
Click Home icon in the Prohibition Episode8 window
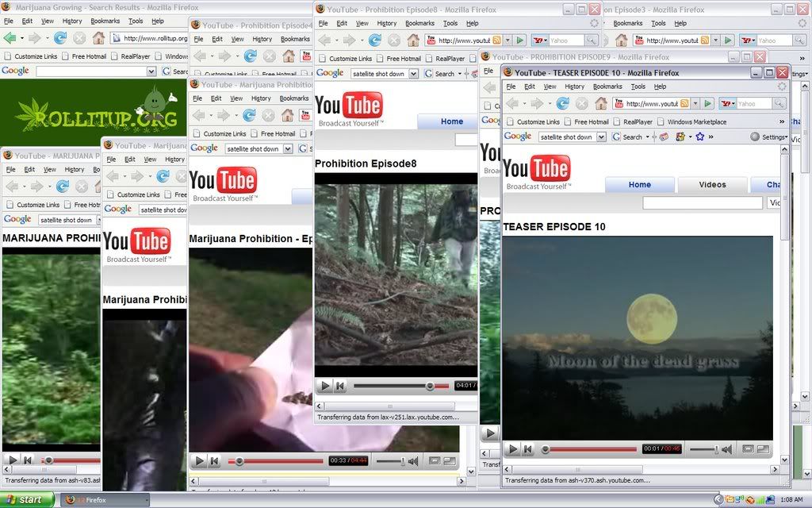412,40
